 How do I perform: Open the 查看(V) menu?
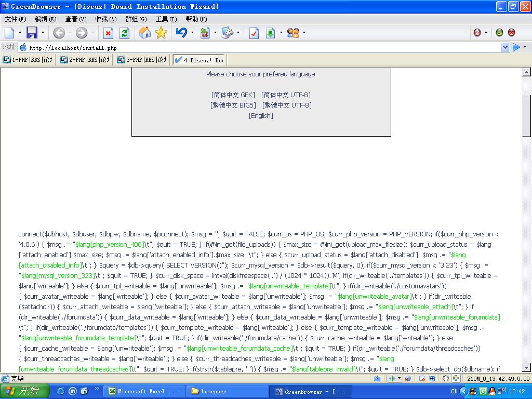76,19
